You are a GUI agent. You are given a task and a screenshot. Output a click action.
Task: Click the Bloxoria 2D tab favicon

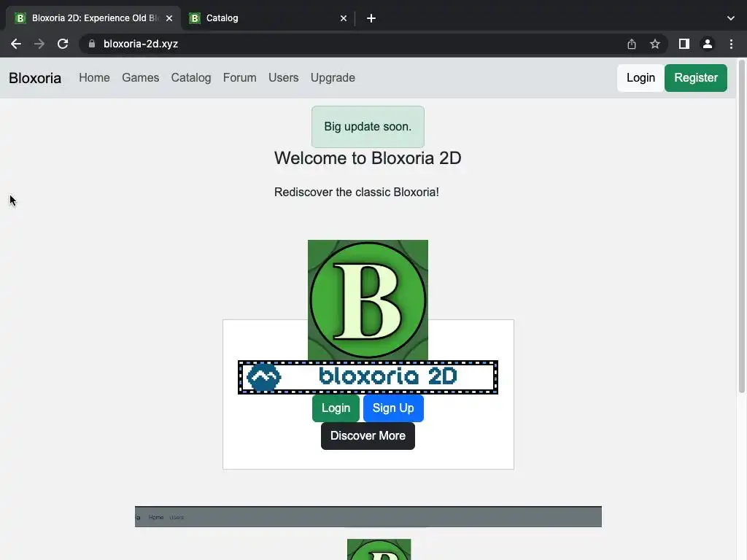tap(20, 18)
